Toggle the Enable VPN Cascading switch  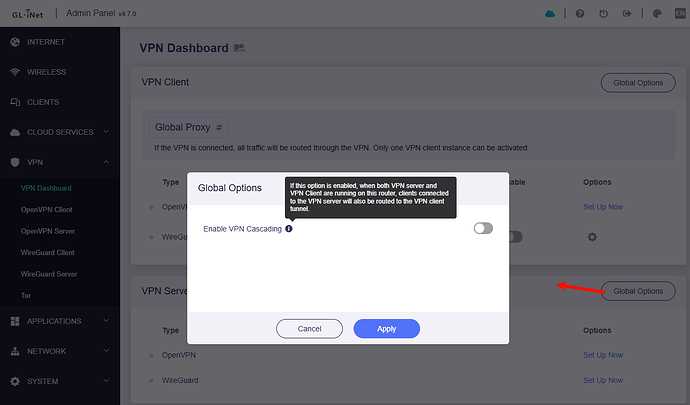(x=483, y=228)
